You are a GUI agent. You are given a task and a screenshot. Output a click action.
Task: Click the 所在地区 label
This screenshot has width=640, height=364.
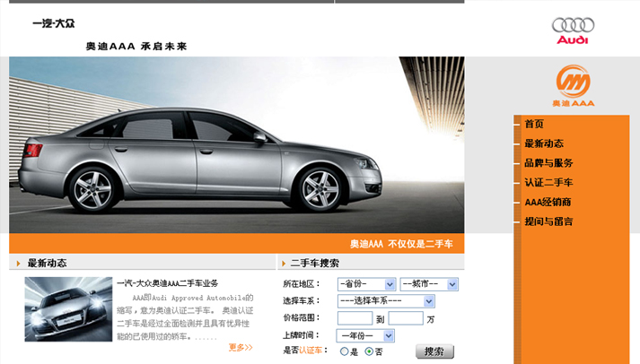tap(302, 284)
